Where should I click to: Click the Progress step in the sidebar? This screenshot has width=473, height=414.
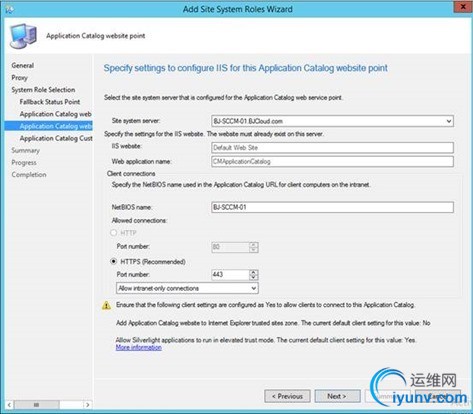[x=24, y=163]
